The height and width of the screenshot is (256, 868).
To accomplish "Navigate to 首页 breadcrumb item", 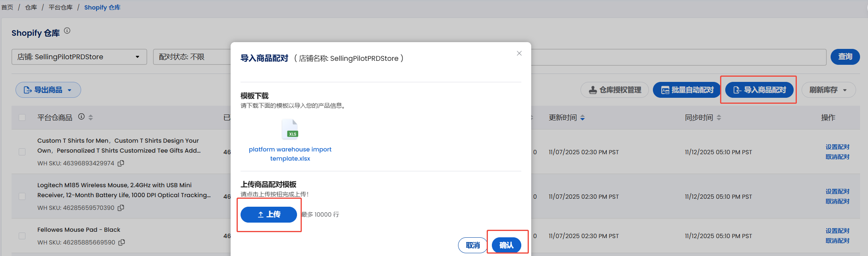I will point(7,8).
